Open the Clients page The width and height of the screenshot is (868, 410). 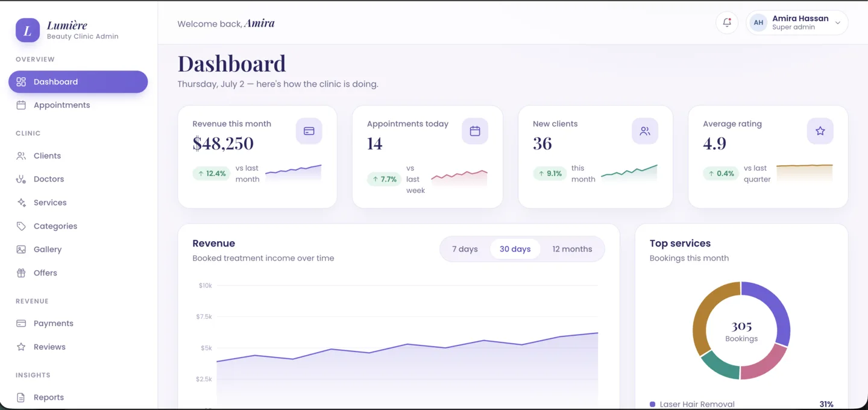78,156
